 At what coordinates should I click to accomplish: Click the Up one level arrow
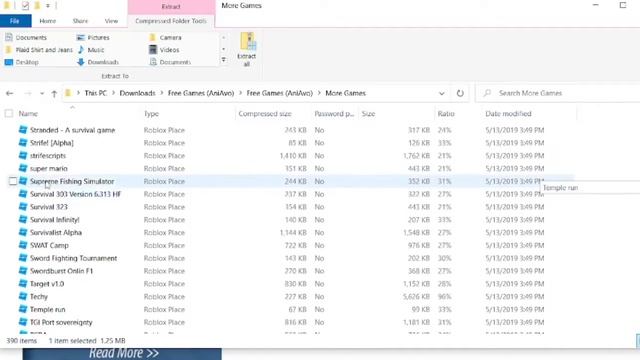click(x=54, y=93)
